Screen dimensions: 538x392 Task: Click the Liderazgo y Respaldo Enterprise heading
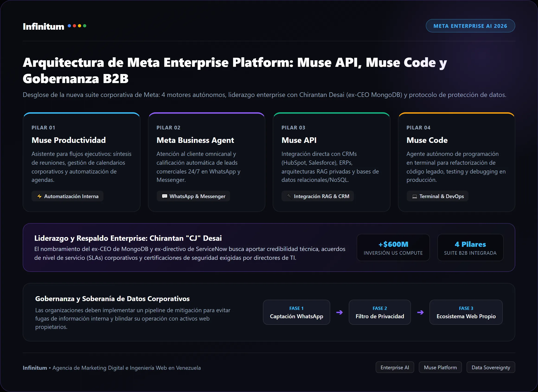[x=128, y=238]
